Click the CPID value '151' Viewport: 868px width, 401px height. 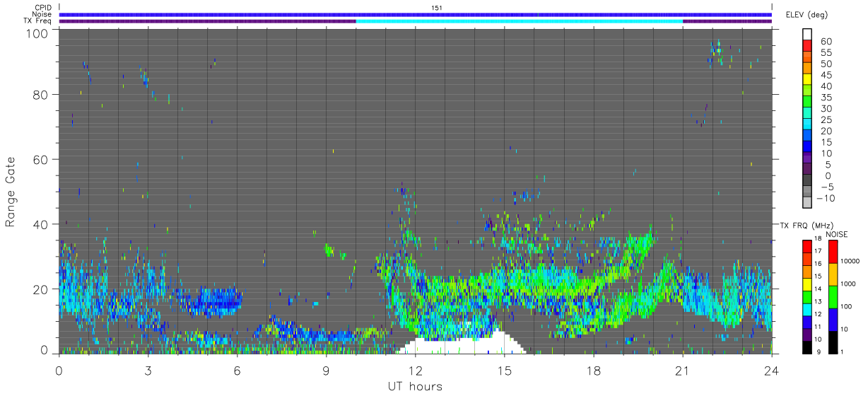pyautogui.click(x=437, y=8)
